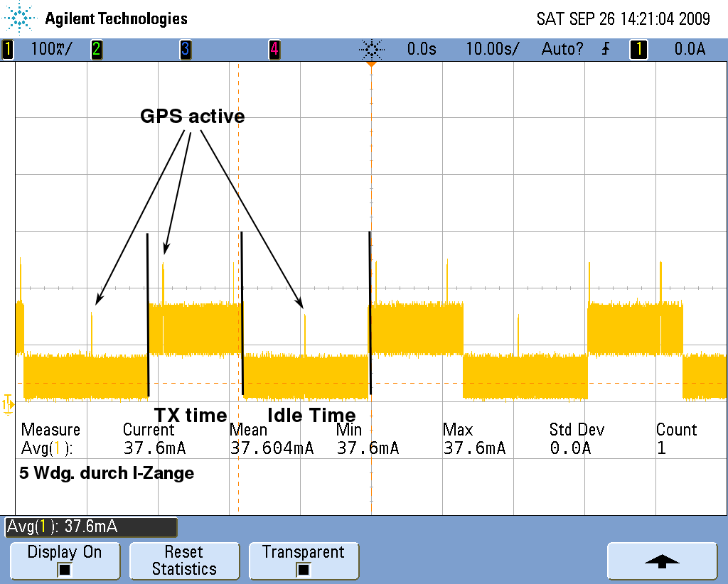This screenshot has height=584, width=728.
Task: Click the Avg(1) measurement row label
Action: click(47, 448)
